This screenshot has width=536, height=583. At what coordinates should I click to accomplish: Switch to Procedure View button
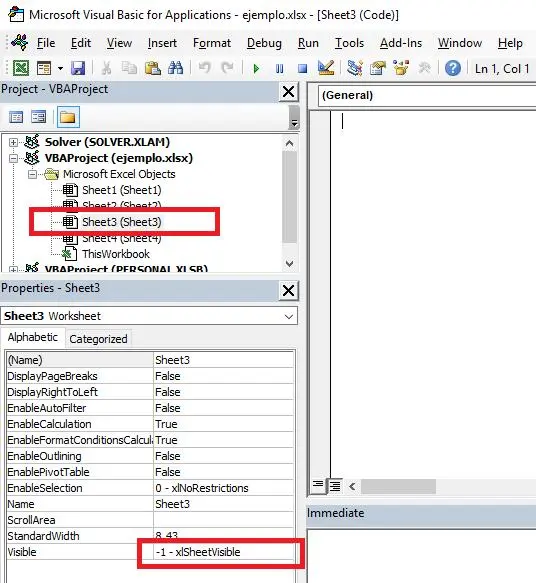318,486
